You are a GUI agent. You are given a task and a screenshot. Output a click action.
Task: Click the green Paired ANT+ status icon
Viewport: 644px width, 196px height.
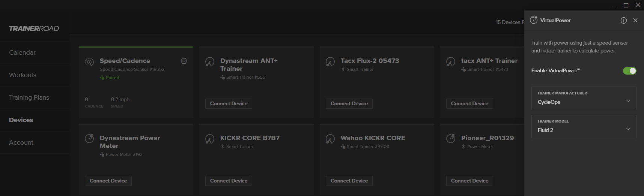[x=102, y=78]
